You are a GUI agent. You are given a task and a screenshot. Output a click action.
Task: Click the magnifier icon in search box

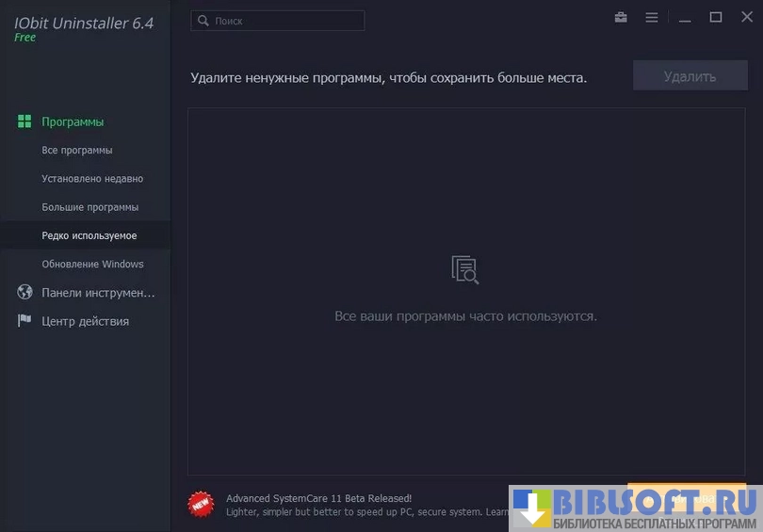(203, 21)
